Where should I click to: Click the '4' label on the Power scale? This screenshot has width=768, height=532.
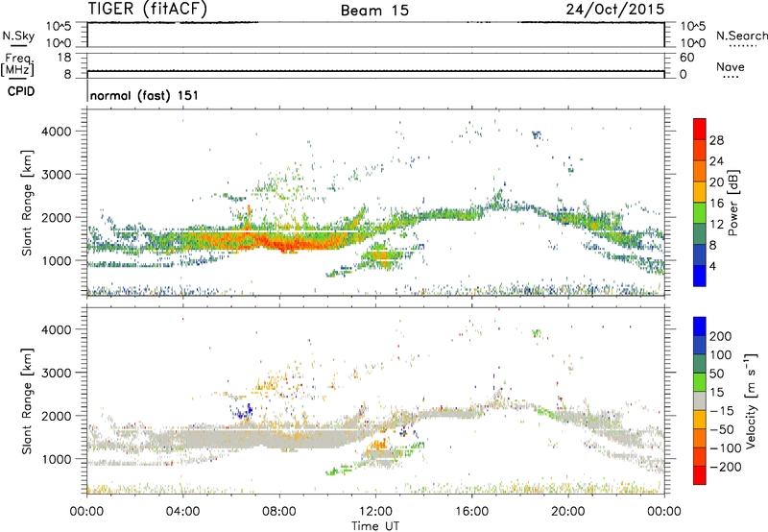(712, 266)
